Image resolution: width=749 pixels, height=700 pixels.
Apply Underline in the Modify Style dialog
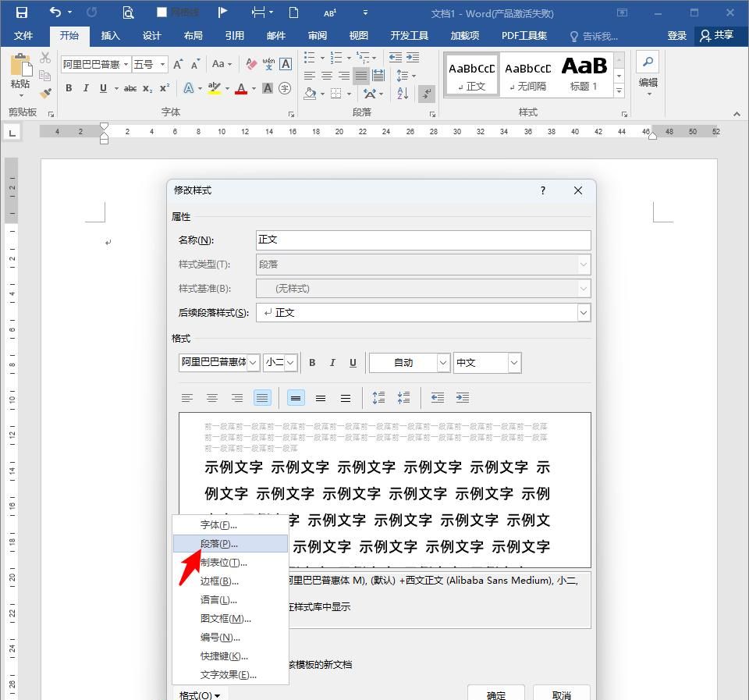pyautogui.click(x=352, y=362)
